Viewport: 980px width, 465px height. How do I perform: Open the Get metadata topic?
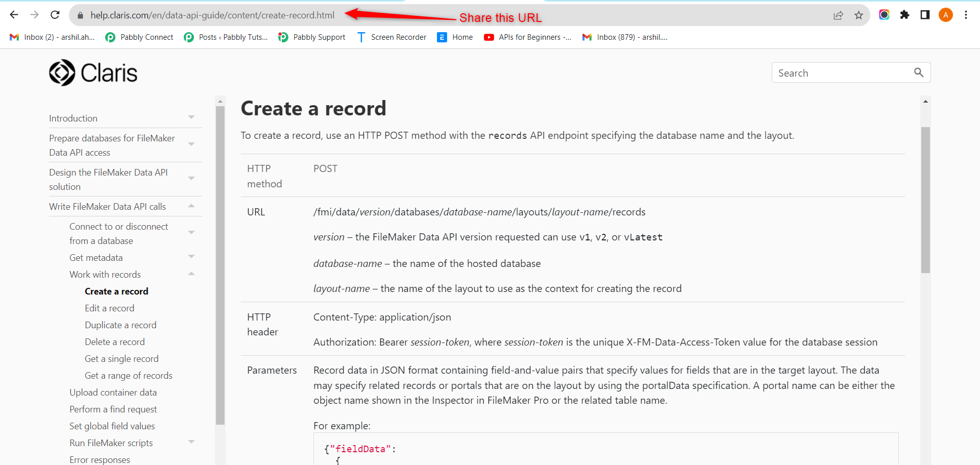tap(96, 258)
